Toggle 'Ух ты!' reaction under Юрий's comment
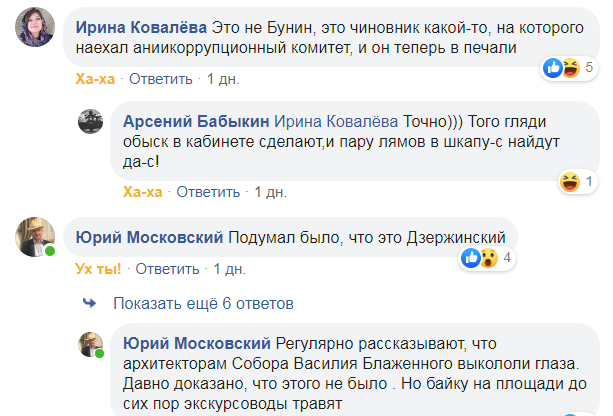Screen dimensions: 613x416 tap(98, 268)
